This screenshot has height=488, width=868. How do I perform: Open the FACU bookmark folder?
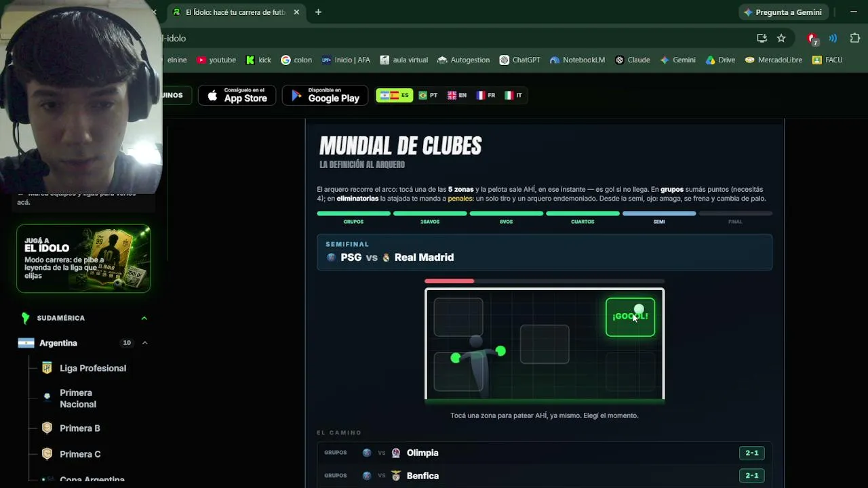coord(827,60)
